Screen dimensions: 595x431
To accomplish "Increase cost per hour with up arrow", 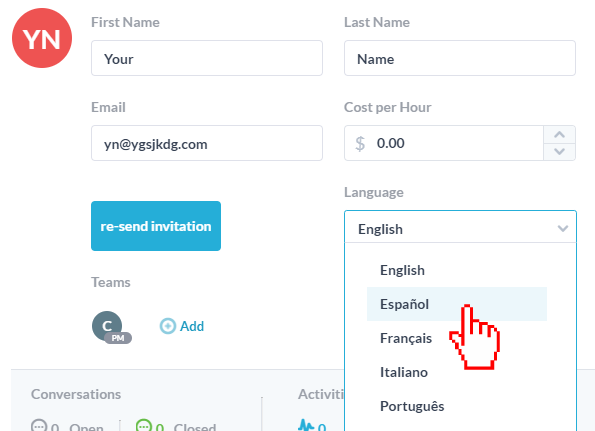I will [x=559, y=134].
